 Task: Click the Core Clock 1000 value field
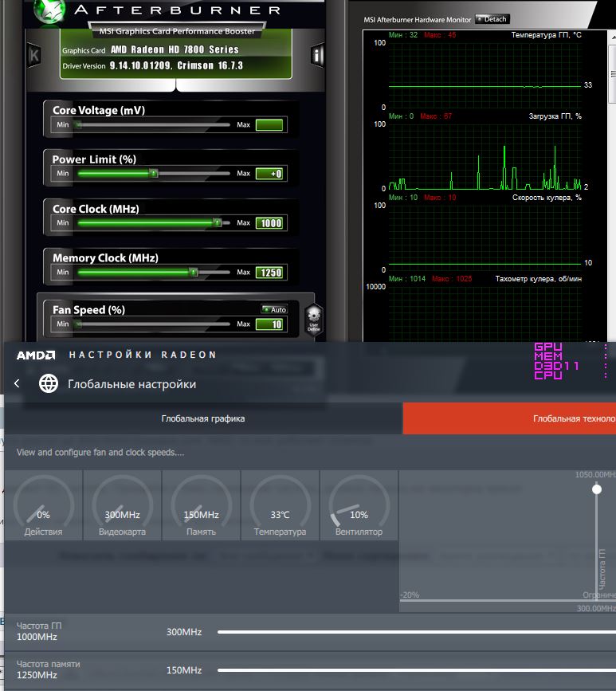(x=269, y=223)
